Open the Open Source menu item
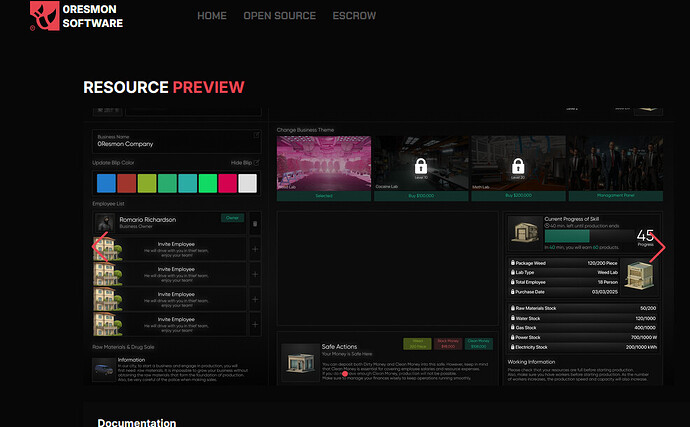 (x=279, y=16)
